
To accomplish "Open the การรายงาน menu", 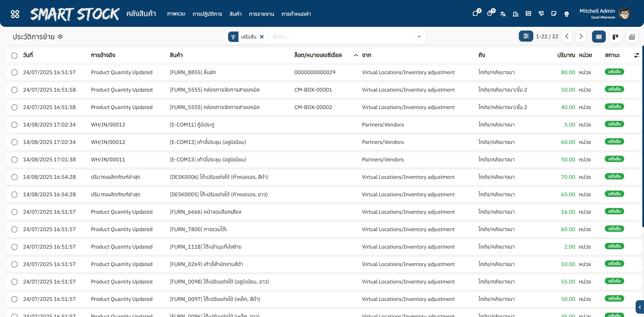I will click(261, 14).
